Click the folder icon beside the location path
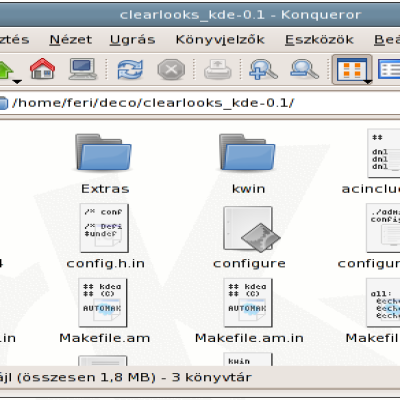 coord(3,103)
